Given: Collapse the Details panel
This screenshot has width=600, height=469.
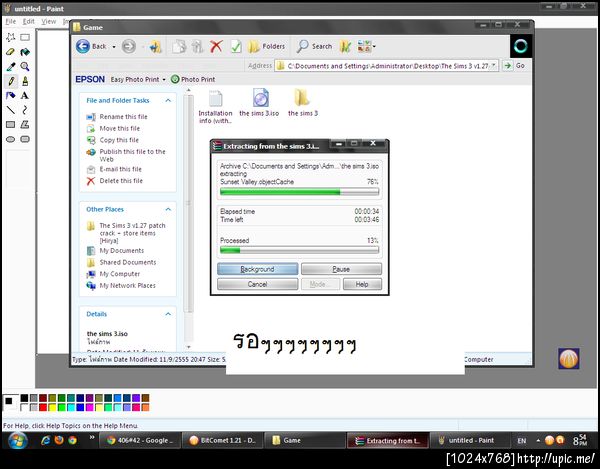Looking at the screenshot, I should click(168, 314).
